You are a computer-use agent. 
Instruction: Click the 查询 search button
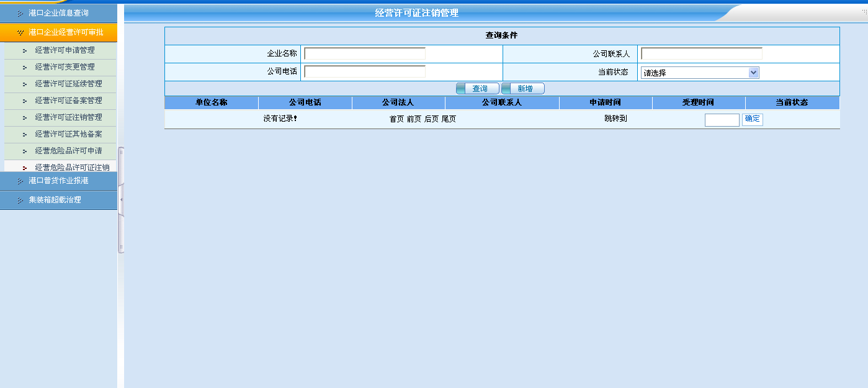pos(478,89)
